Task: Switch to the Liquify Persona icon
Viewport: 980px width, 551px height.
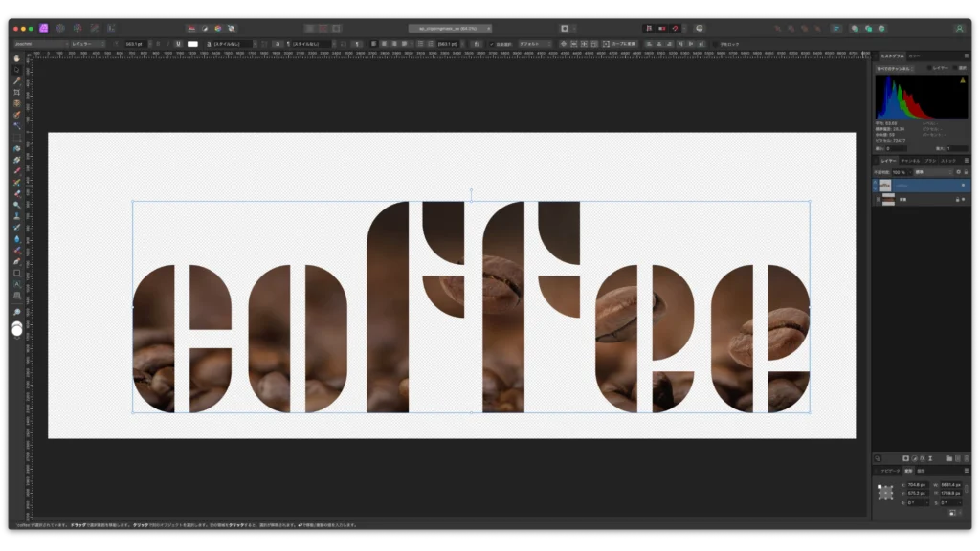Action: 61,29
